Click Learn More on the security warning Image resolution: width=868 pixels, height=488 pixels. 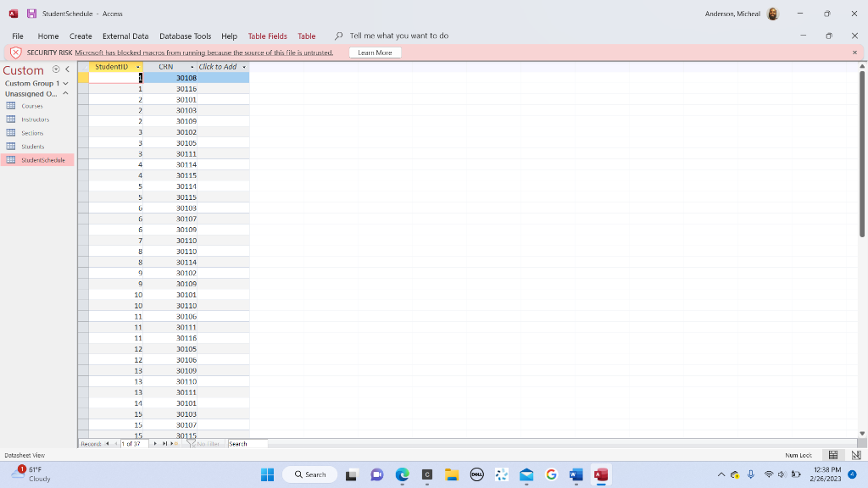pos(375,52)
